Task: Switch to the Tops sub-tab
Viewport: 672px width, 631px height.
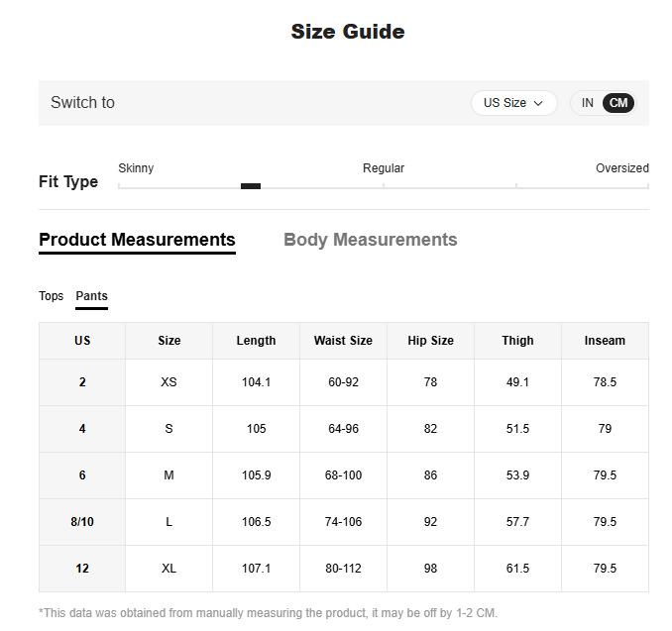Action: [x=51, y=296]
